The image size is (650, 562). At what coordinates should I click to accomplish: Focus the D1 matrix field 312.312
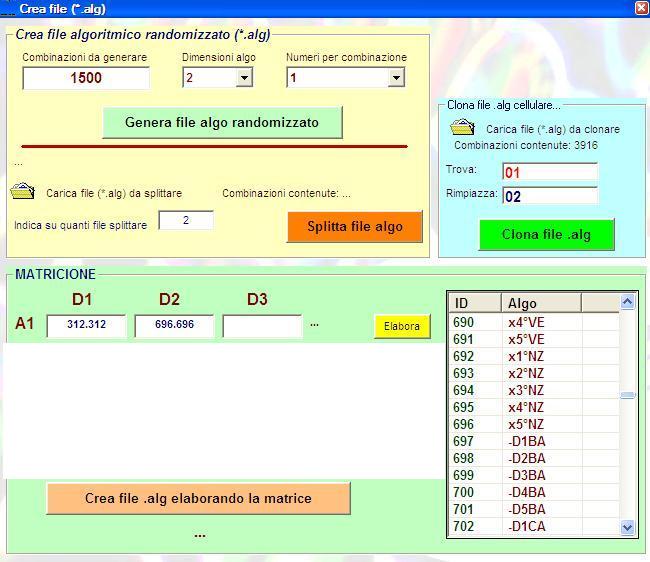point(86,325)
